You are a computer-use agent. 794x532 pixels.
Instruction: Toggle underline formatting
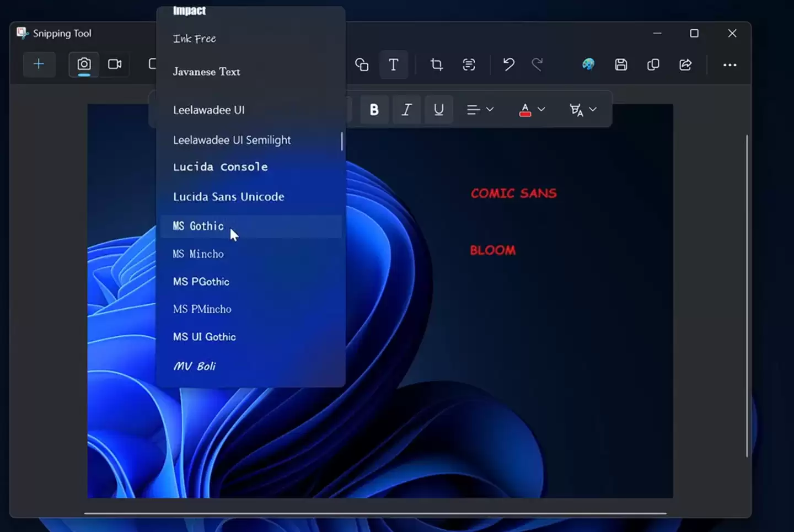point(438,109)
